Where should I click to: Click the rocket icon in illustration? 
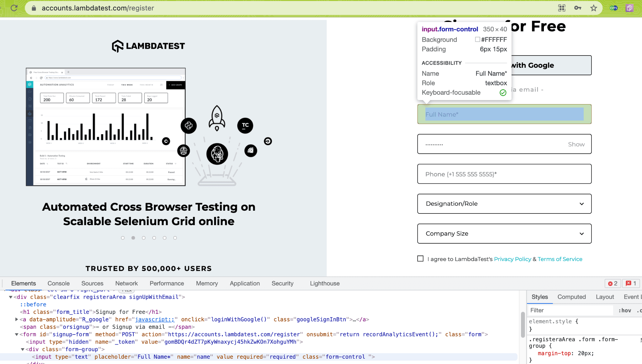(x=217, y=118)
